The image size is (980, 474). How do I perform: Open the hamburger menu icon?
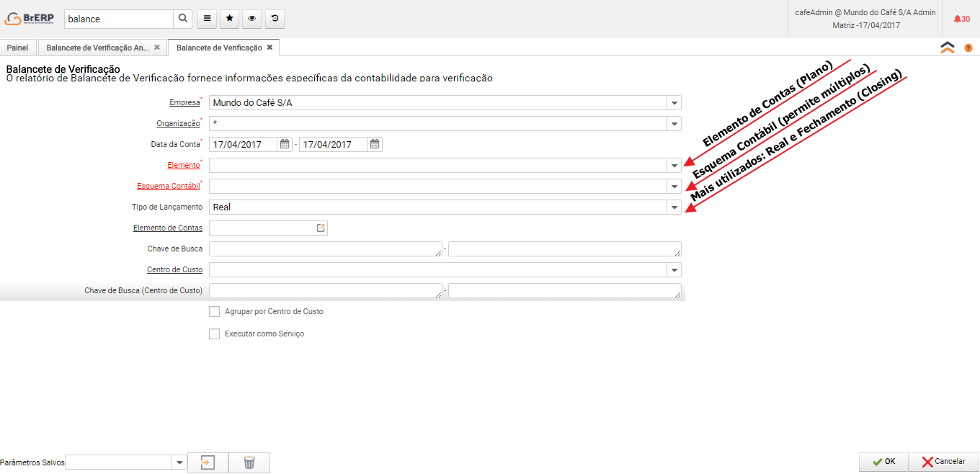tap(207, 19)
